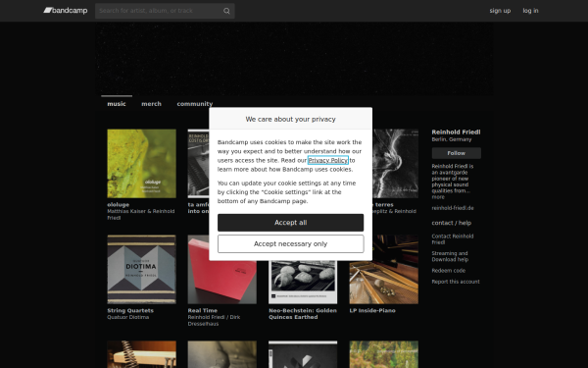Switch to the merch tab
Screen dimensions: 588x368
(151, 104)
